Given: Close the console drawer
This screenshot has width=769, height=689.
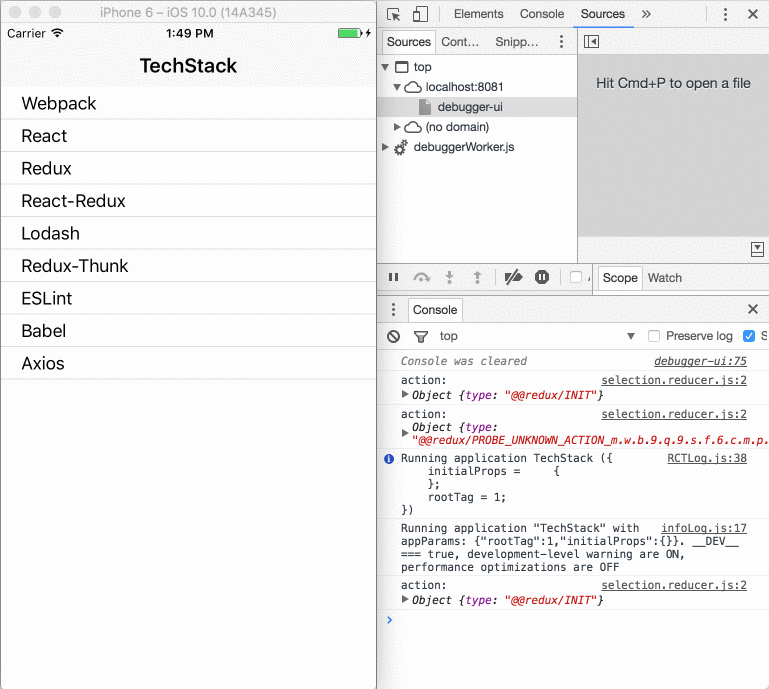Looking at the screenshot, I should [753, 309].
